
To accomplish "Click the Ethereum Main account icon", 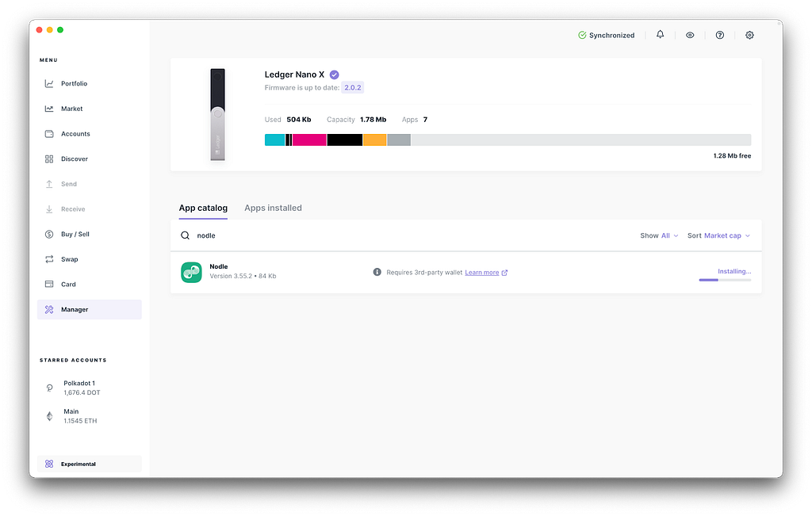I will coord(50,416).
